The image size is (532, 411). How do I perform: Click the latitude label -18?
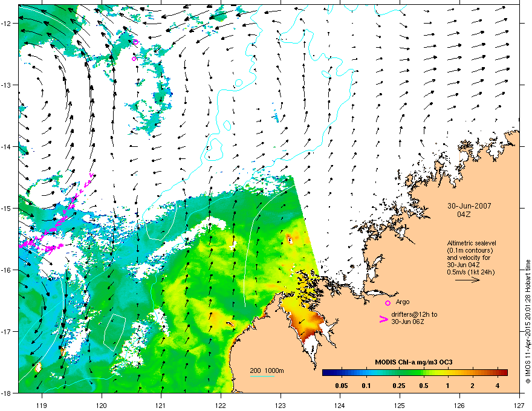7,393
